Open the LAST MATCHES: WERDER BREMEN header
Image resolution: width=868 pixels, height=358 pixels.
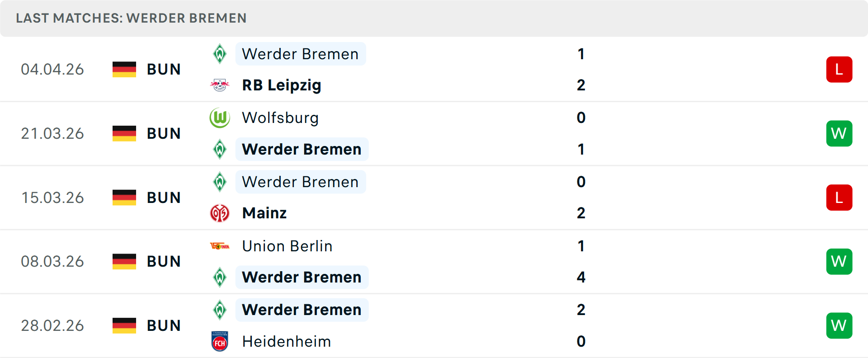pyautogui.click(x=132, y=18)
